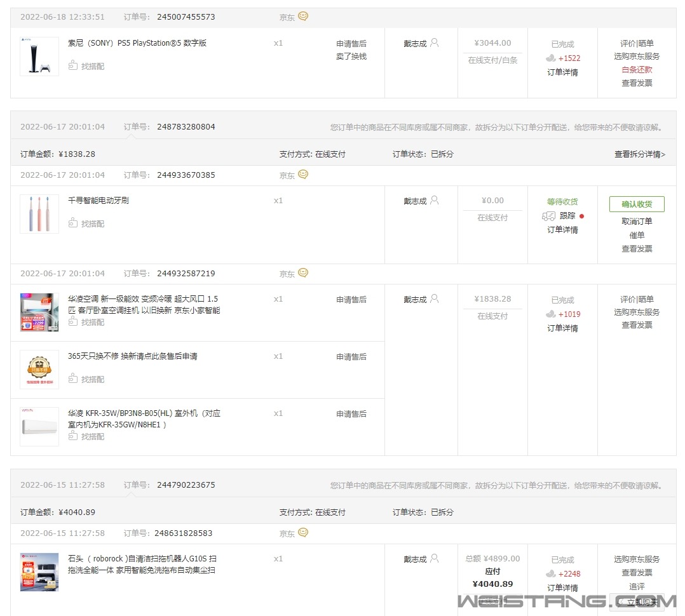This screenshot has width=685, height=616.
Task: Click the Jingdou bean icon beside +2248
Action: pos(551,573)
